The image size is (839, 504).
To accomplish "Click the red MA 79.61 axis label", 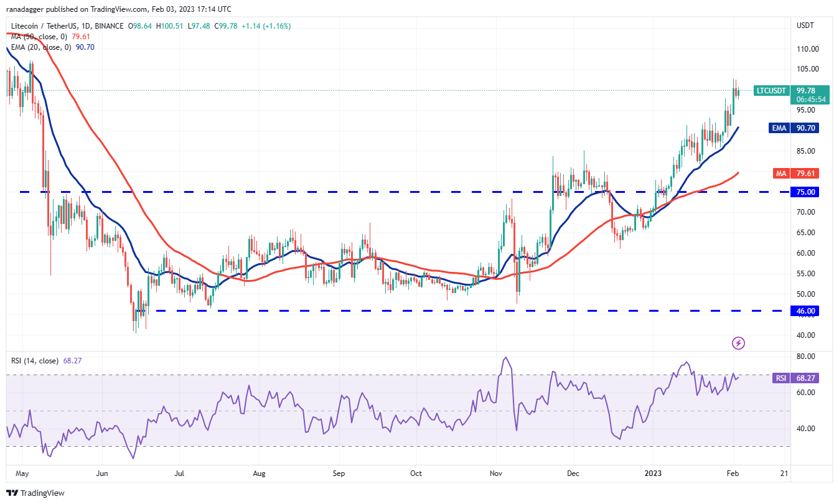I will (803, 174).
